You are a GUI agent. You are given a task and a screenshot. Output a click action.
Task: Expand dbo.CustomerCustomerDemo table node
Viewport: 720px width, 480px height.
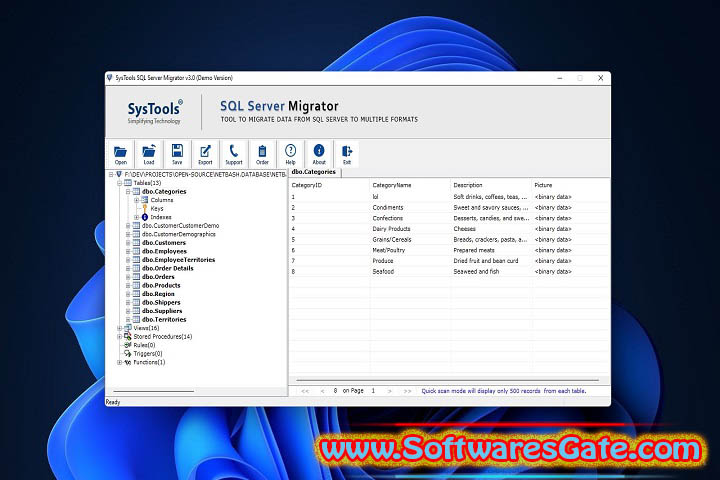tap(128, 226)
